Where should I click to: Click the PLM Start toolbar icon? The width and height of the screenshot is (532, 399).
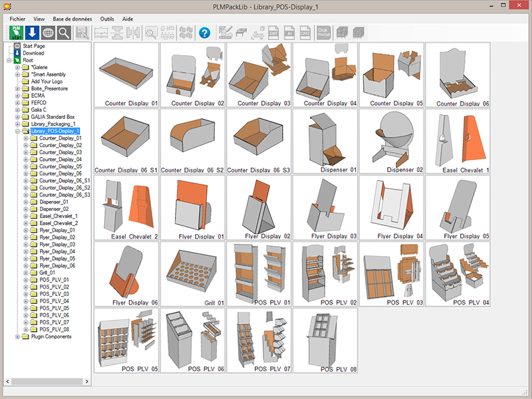(17, 32)
